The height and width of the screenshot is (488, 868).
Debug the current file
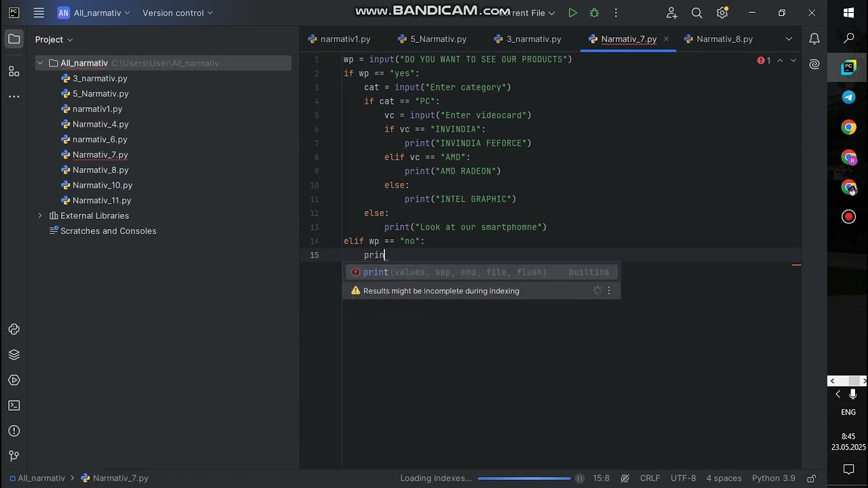pyautogui.click(x=594, y=13)
